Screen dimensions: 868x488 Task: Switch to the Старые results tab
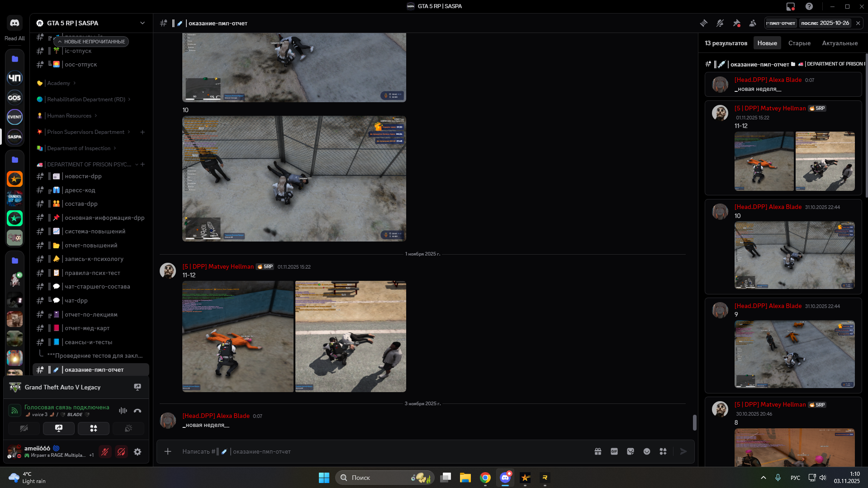coord(799,43)
